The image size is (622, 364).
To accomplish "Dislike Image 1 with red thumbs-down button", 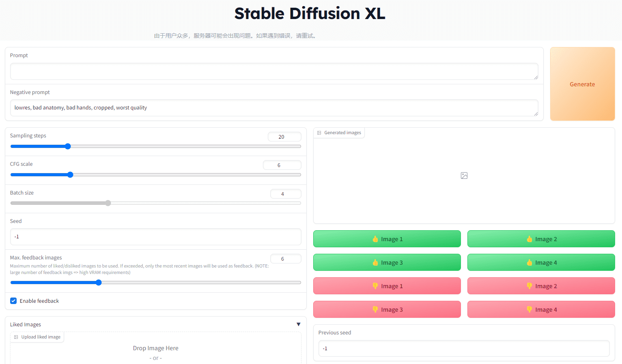I will tap(387, 286).
